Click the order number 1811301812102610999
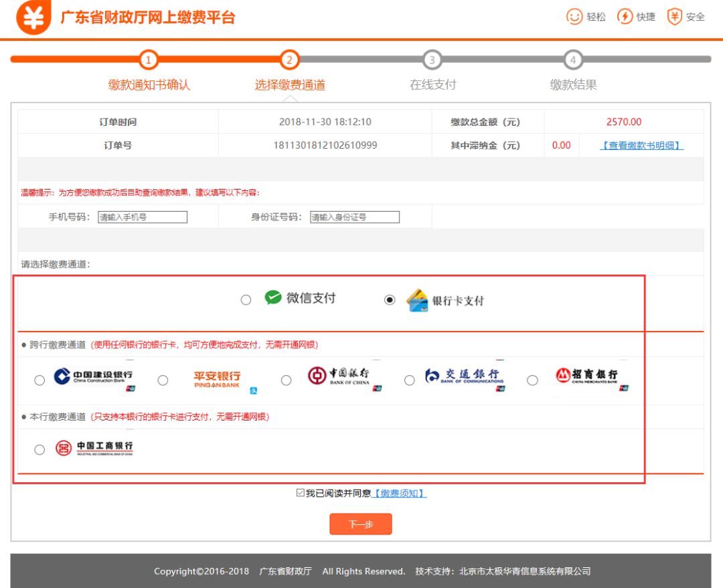This screenshot has width=723, height=588. [x=325, y=145]
